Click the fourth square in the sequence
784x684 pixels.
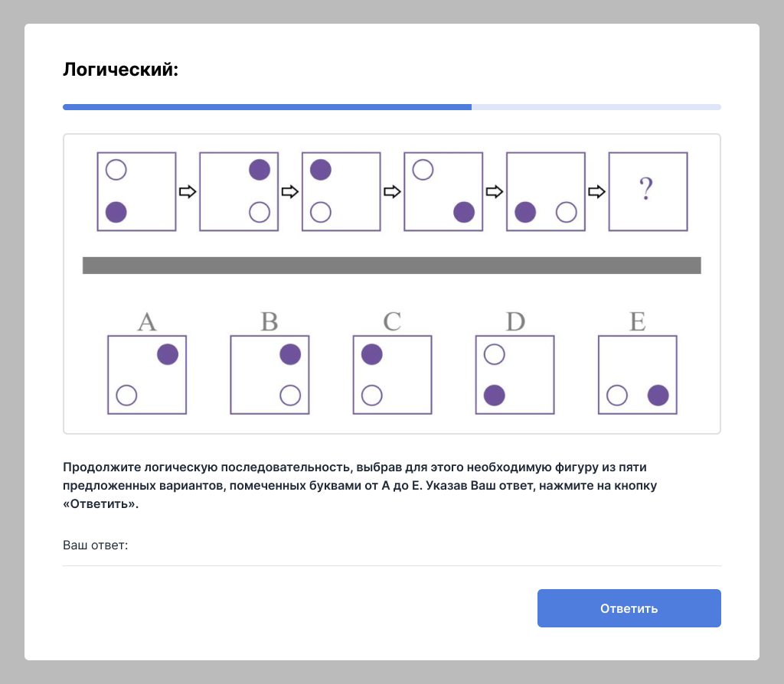pyautogui.click(x=443, y=191)
